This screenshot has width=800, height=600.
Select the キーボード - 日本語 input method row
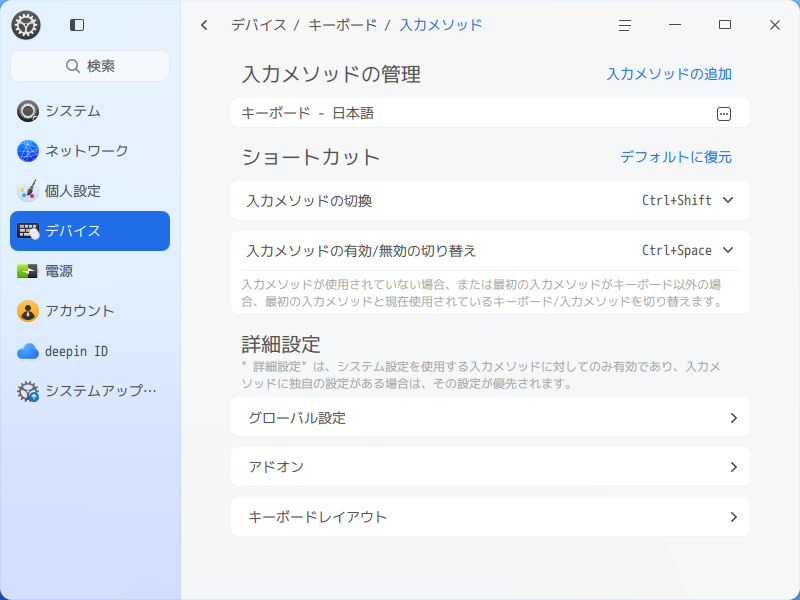(490, 113)
